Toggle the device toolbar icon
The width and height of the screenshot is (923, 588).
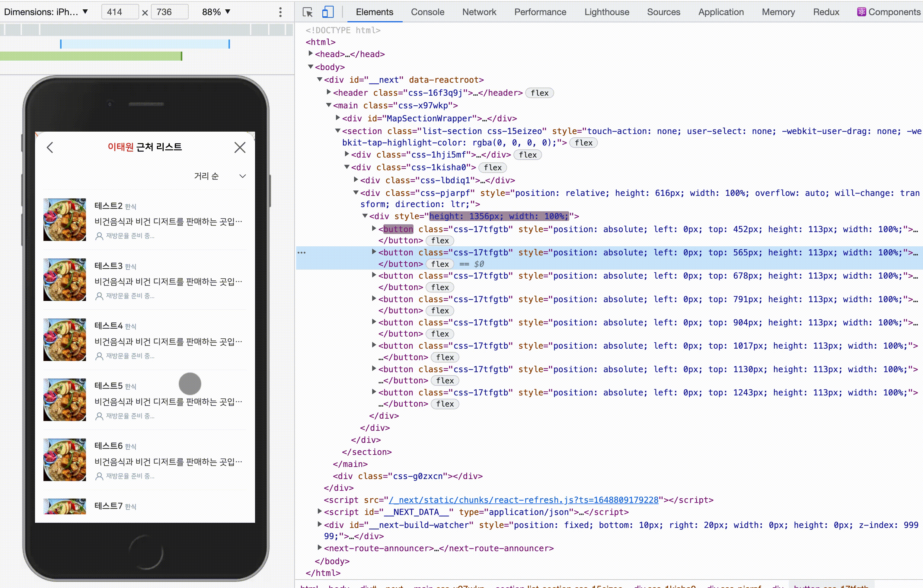point(328,12)
